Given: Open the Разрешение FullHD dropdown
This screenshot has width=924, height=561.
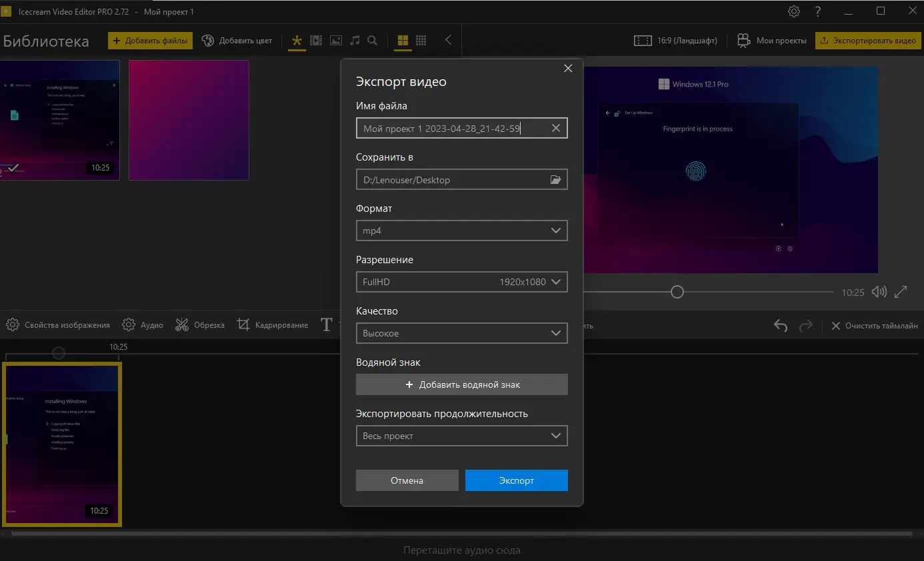Looking at the screenshot, I should click(461, 282).
